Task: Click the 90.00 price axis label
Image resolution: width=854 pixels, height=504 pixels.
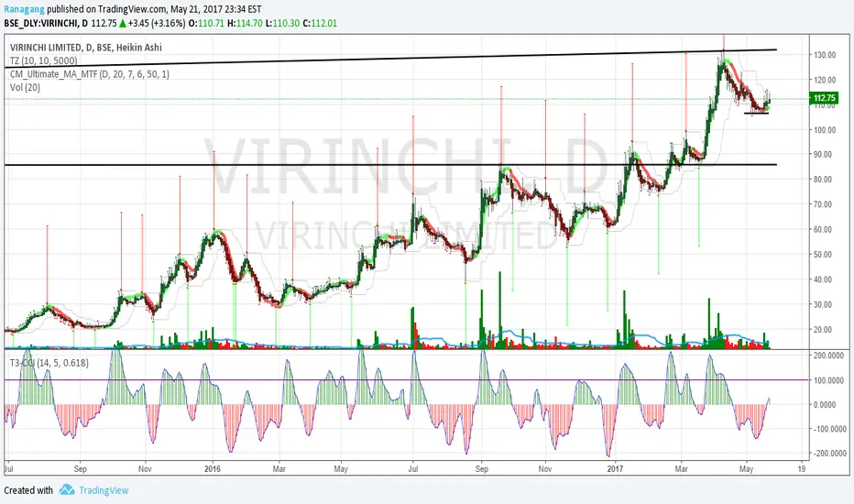Action: pos(825,154)
